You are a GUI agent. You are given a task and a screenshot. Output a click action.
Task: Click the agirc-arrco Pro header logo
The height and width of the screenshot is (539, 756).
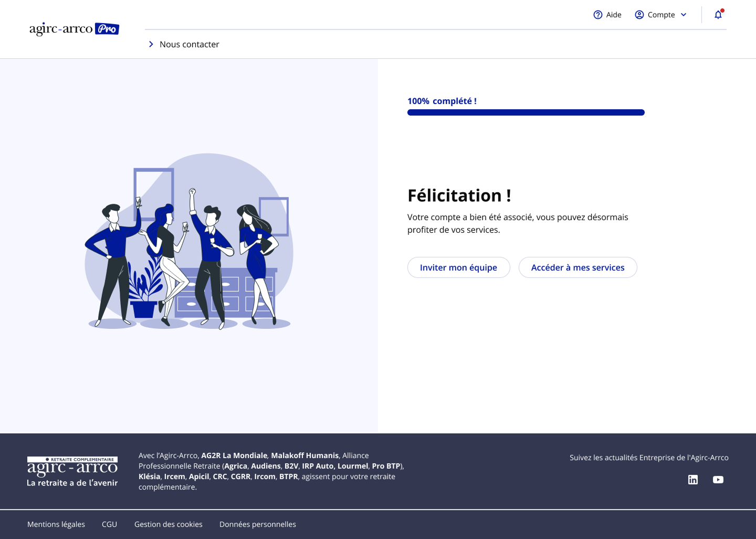[x=74, y=29]
